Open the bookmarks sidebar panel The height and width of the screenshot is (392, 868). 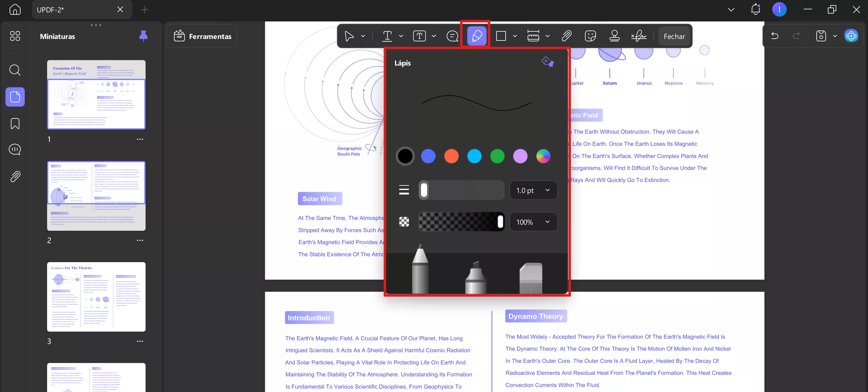tap(15, 124)
